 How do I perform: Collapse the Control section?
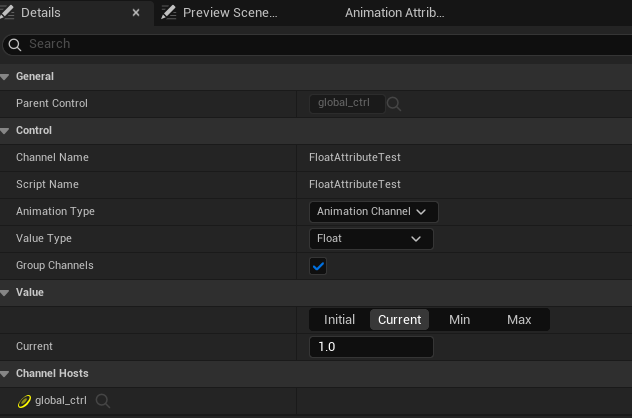[x=6, y=131]
